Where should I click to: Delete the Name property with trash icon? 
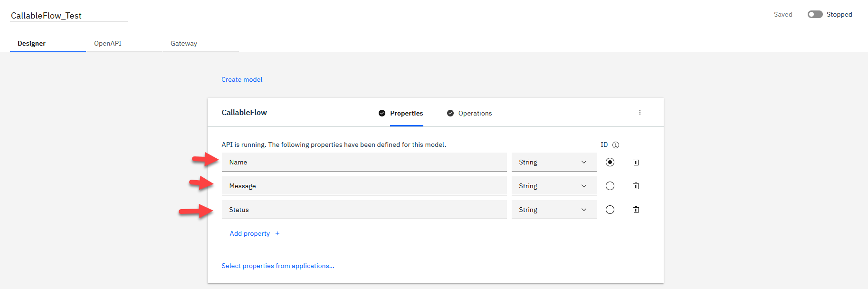click(636, 162)
